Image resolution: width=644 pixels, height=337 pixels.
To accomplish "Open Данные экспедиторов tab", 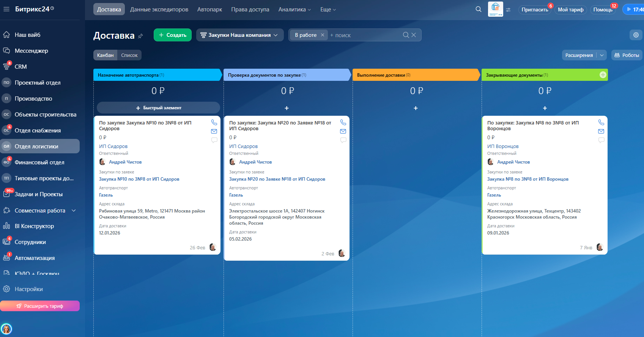I will (x=159, y=9).
